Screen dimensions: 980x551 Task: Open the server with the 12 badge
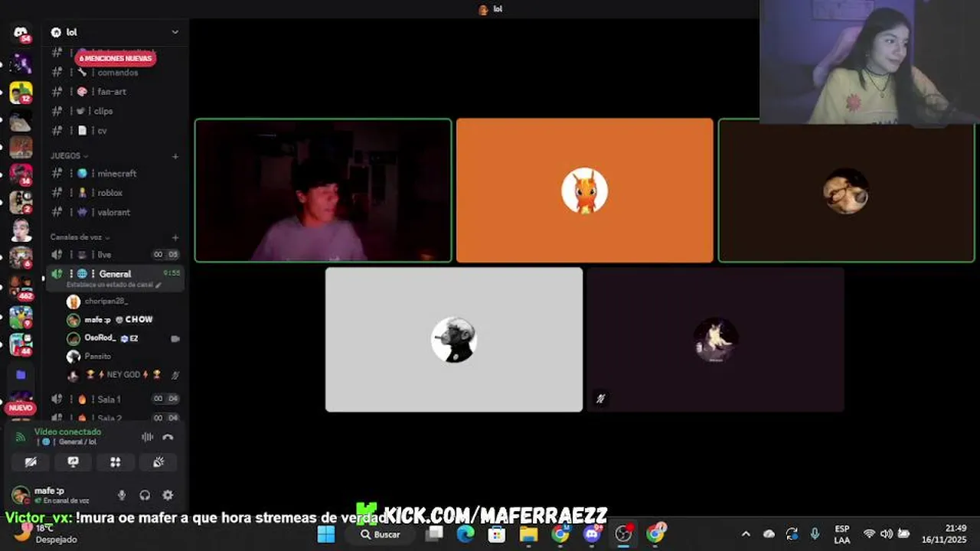21,93
